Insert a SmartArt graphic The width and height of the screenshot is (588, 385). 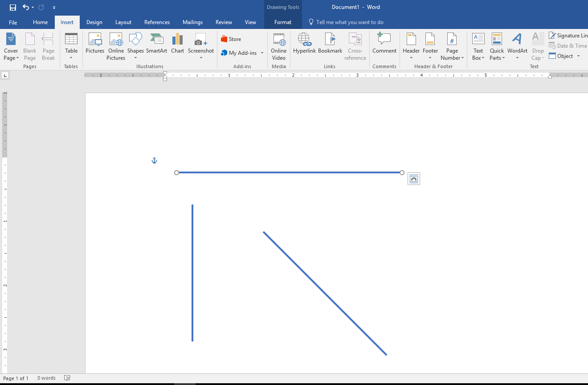pos(156,43)
